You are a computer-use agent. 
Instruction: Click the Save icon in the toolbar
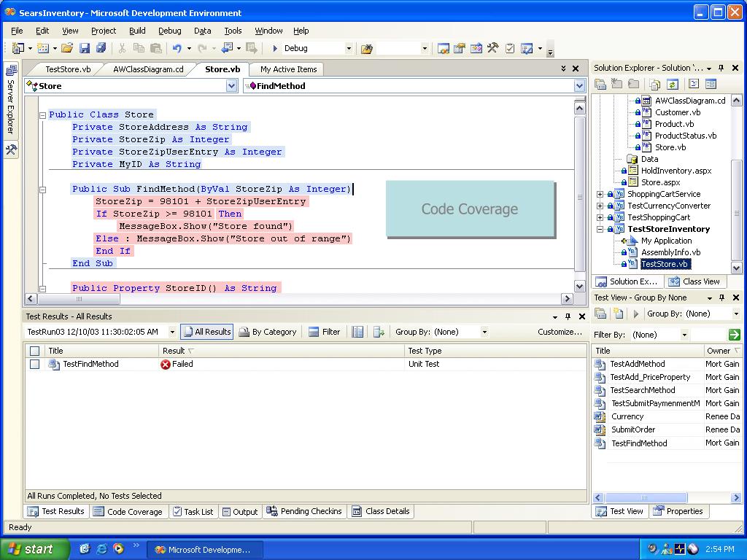point(85,48)
